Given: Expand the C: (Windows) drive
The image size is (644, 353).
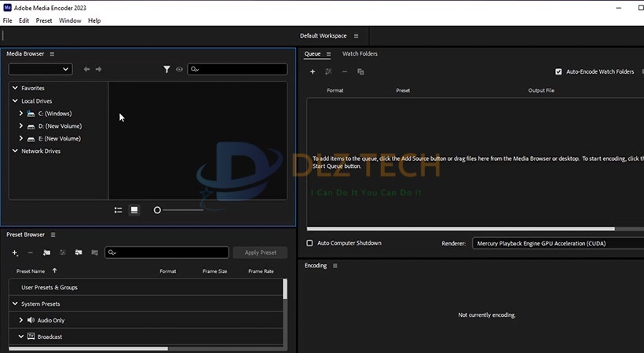Looking at the screenshot, I should point(21,114).
